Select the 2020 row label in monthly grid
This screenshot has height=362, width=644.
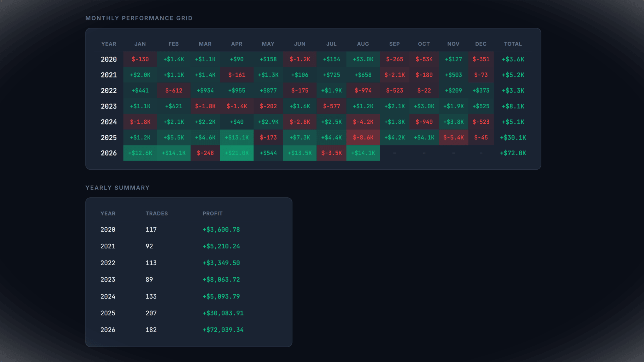click(x=109, y=59)
